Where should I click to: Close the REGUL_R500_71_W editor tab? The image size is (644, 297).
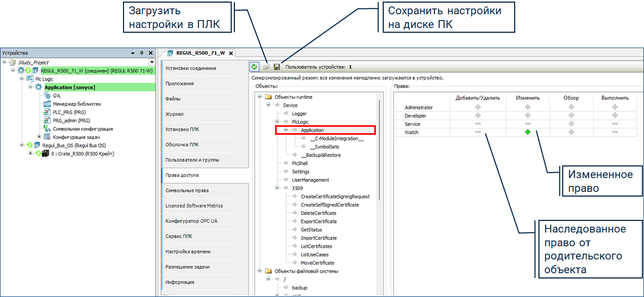231,53
